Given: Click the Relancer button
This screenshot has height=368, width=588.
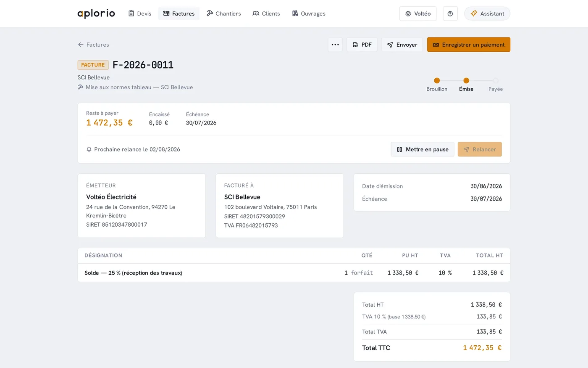Looking at the screenshot, I should coord(480,149).
